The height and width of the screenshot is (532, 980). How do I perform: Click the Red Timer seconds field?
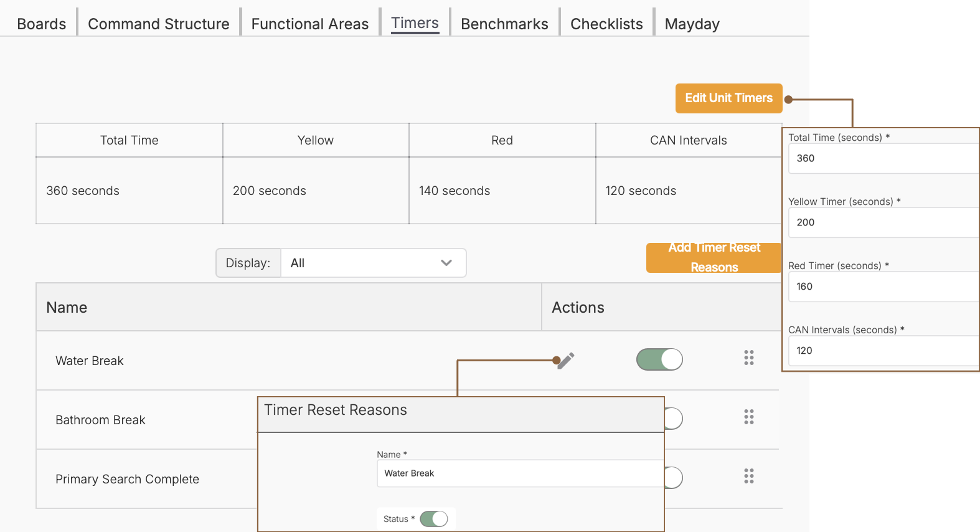(x=884, y=287)
